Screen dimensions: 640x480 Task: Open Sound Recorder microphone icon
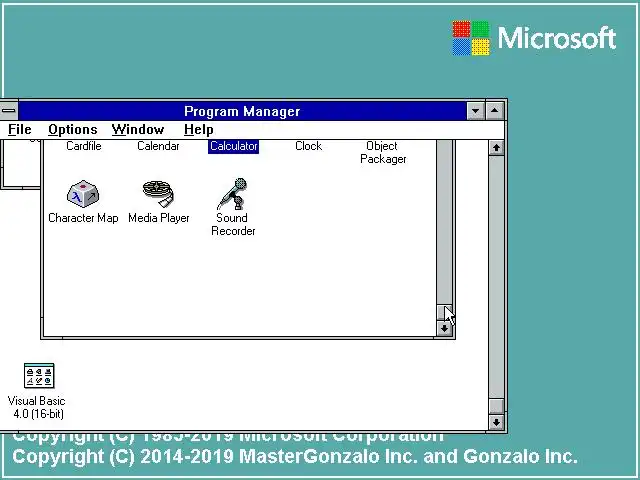click(x=233, y=194)
